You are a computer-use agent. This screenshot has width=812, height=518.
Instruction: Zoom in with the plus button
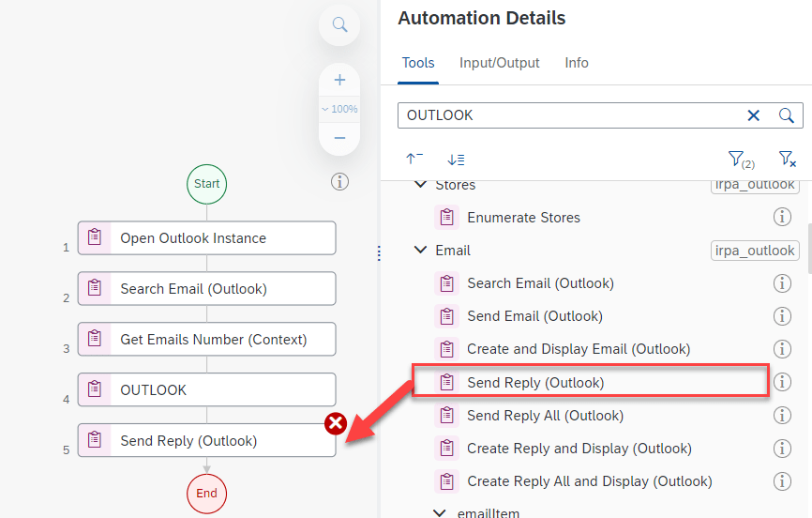pyautogui.click(x=339, y=81)
